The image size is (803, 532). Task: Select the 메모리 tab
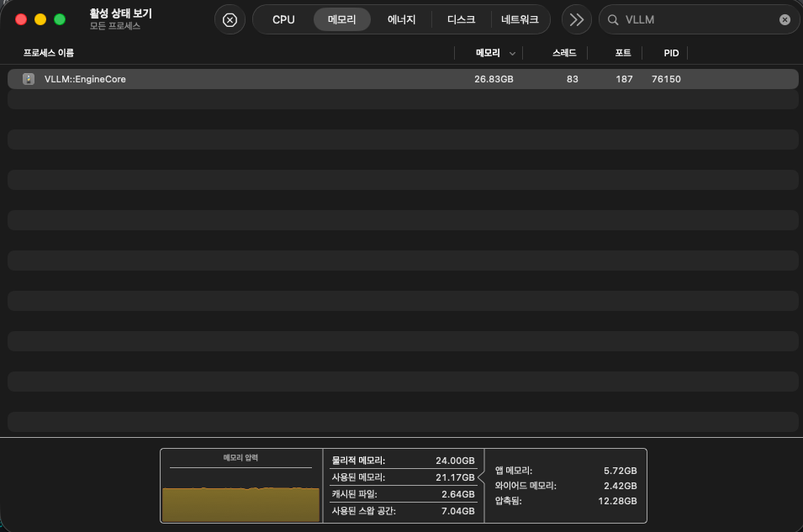coord(341,20)
